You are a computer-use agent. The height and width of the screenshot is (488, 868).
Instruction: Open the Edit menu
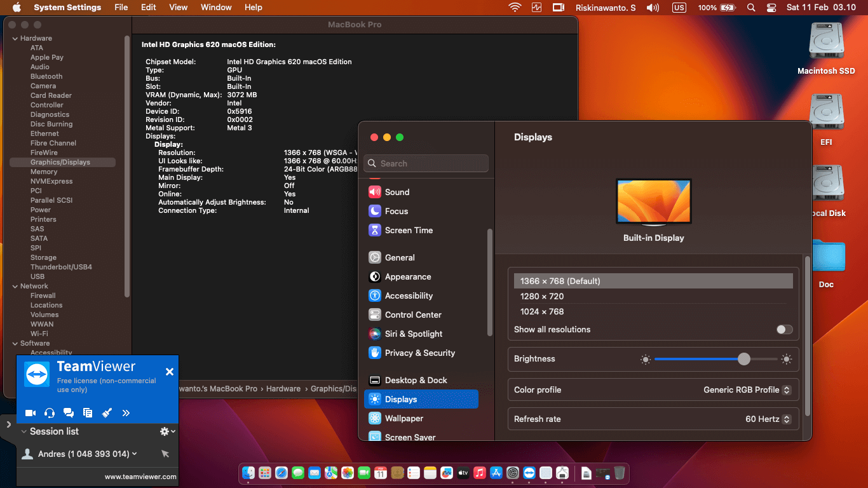pos(149,8)
